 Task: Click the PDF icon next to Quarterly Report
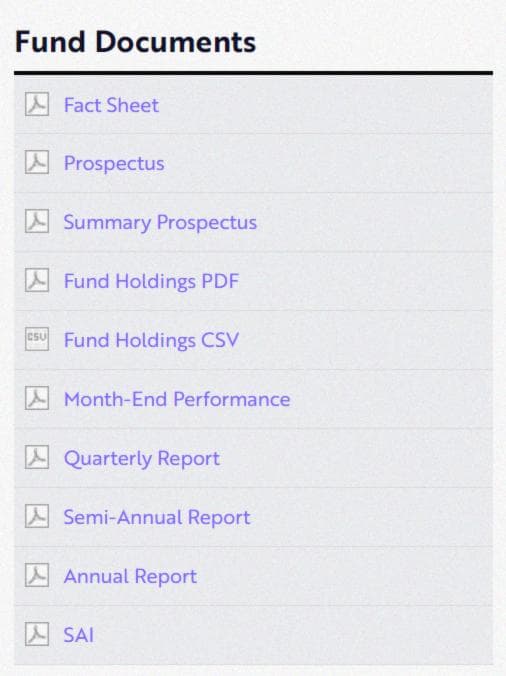[37, 457]
